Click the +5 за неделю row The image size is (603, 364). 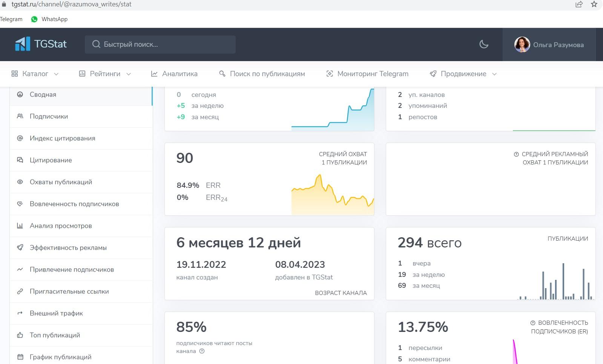point(200,106)
